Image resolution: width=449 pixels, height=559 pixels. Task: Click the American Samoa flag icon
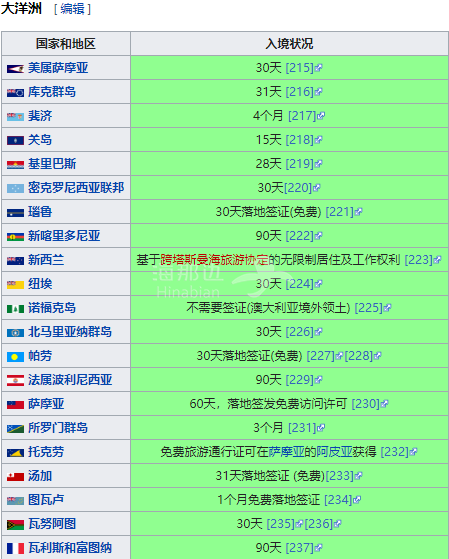(15, 68)
